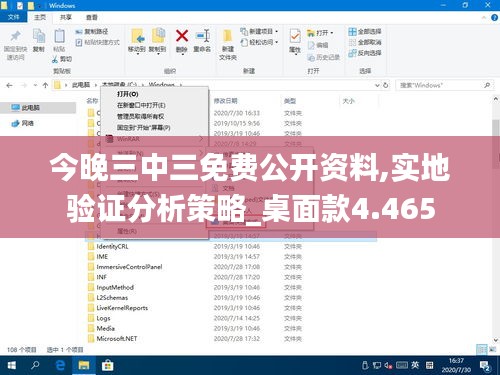Screen dimensions: 500x375
Task: Expand the Windows breadcrumb arrow in address bar
Action: [181, 85]
